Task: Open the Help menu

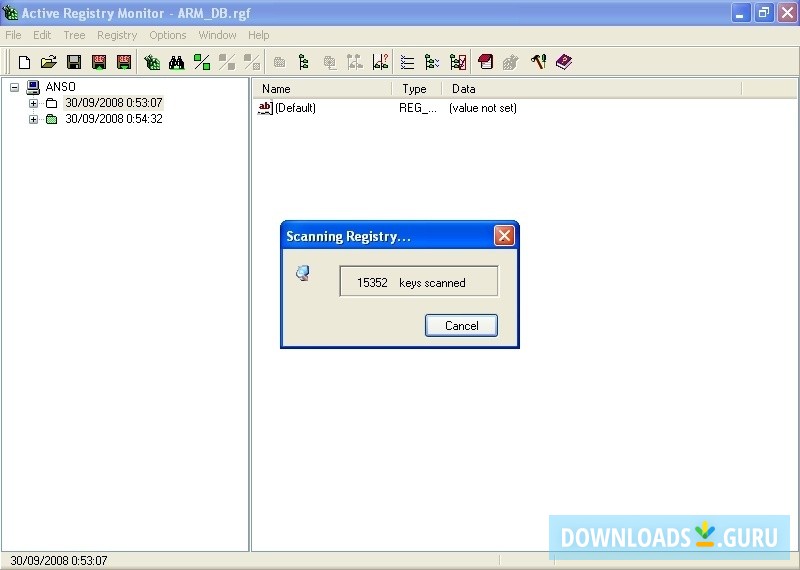Action: coord(259,35)
